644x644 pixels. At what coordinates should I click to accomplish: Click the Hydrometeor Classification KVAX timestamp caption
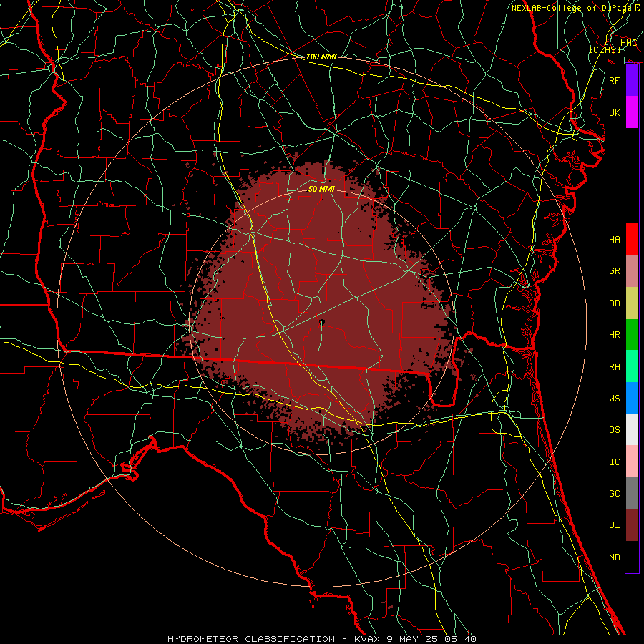tap(322, 639)
